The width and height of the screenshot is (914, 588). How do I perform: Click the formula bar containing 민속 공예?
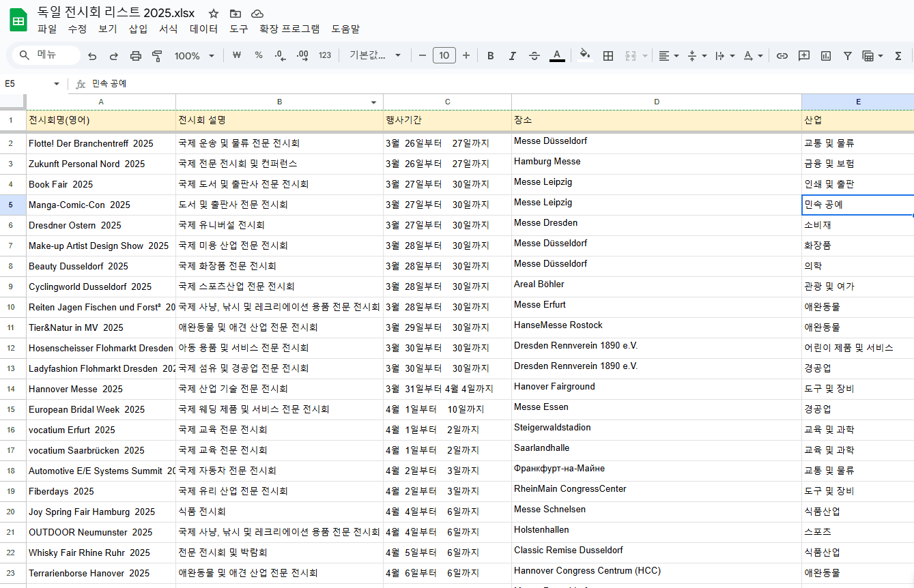[502, 84]
